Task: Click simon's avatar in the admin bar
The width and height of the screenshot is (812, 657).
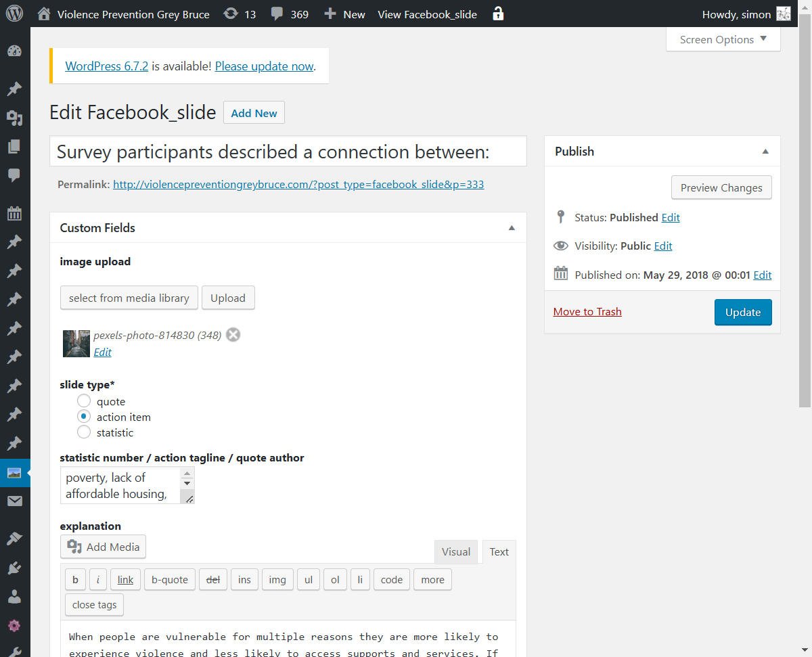Action: click(784, 14)
